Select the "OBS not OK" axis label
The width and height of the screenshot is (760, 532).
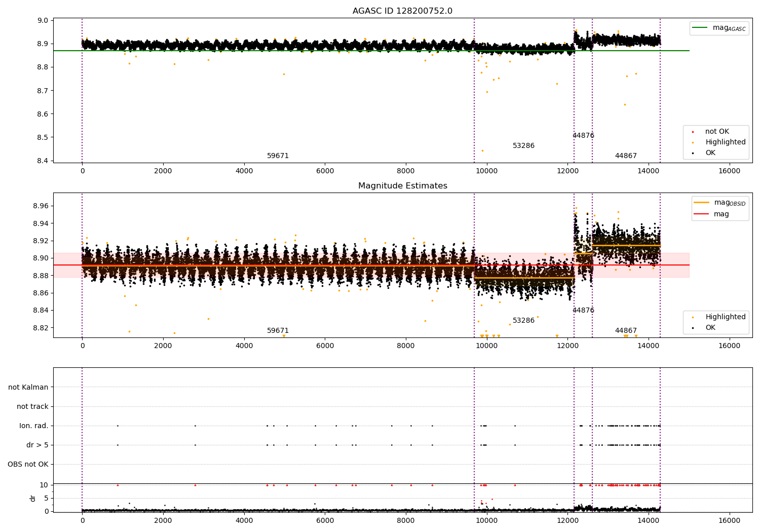[x=28, y=465]
